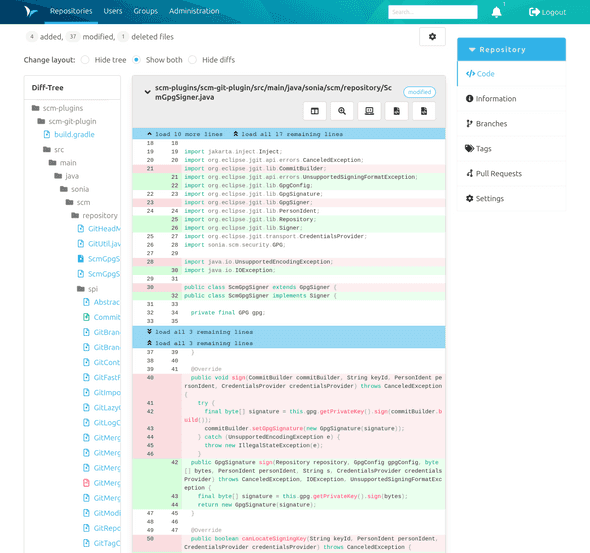
Task: Click the SCM-Manager logo in the header
Action: tap(30, 11)
